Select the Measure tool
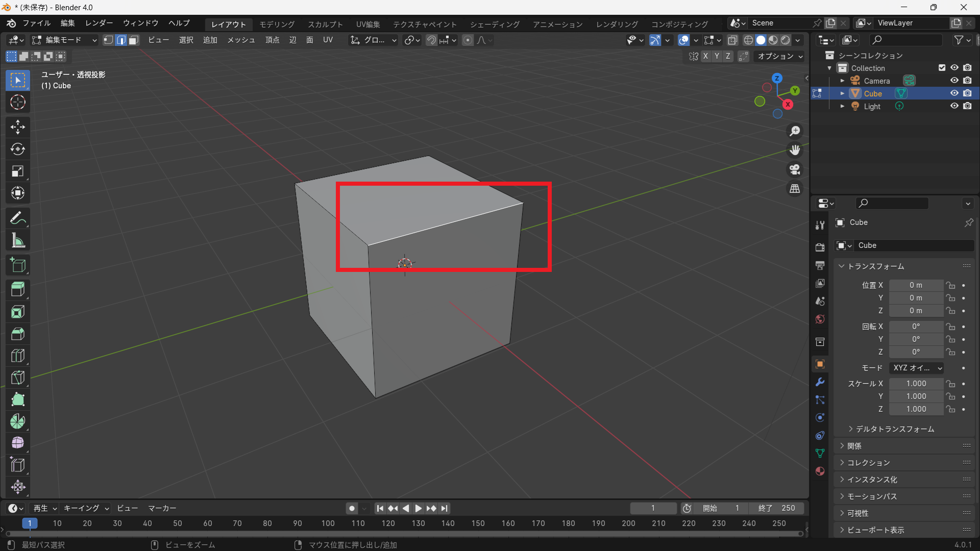 18,240
